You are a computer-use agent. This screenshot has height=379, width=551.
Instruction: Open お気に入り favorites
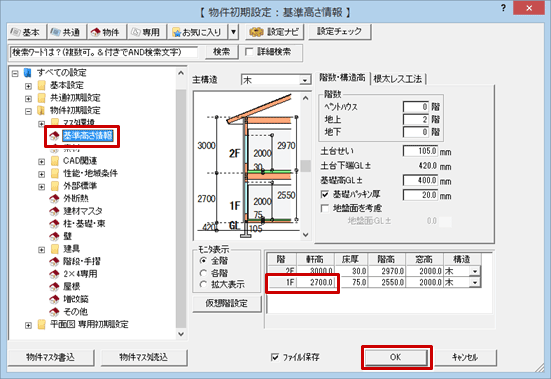coord(198,32)
